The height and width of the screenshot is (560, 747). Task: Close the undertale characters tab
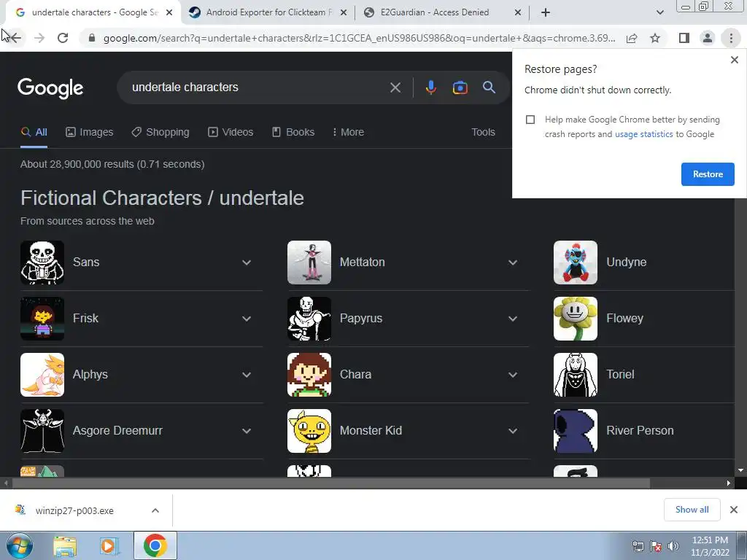click(x=169, y=12)
